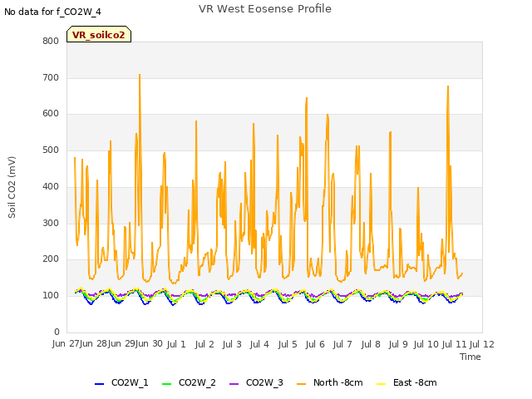Click the Jul 3 date tick
Viewport: 532px width, 399px height.
click(x=232, y=344)
